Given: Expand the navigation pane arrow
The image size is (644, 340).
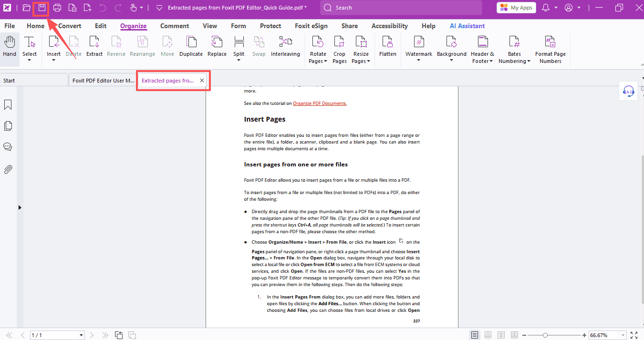Looking at the screenshot, I should (20, 207).
